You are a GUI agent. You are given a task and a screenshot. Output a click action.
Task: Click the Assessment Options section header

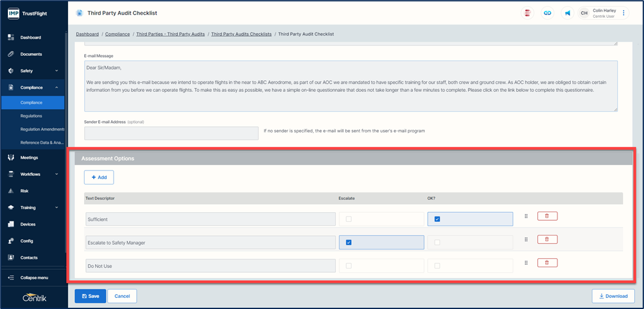point(353,158)
